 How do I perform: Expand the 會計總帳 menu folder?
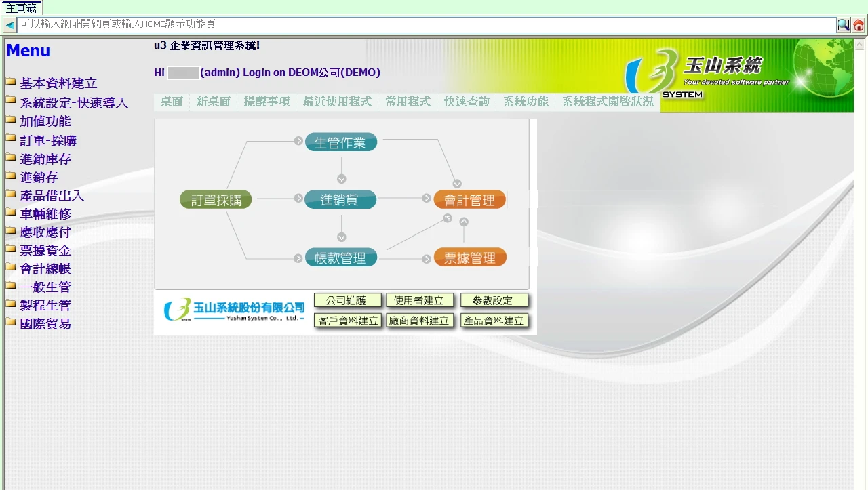tap(45, 269)
